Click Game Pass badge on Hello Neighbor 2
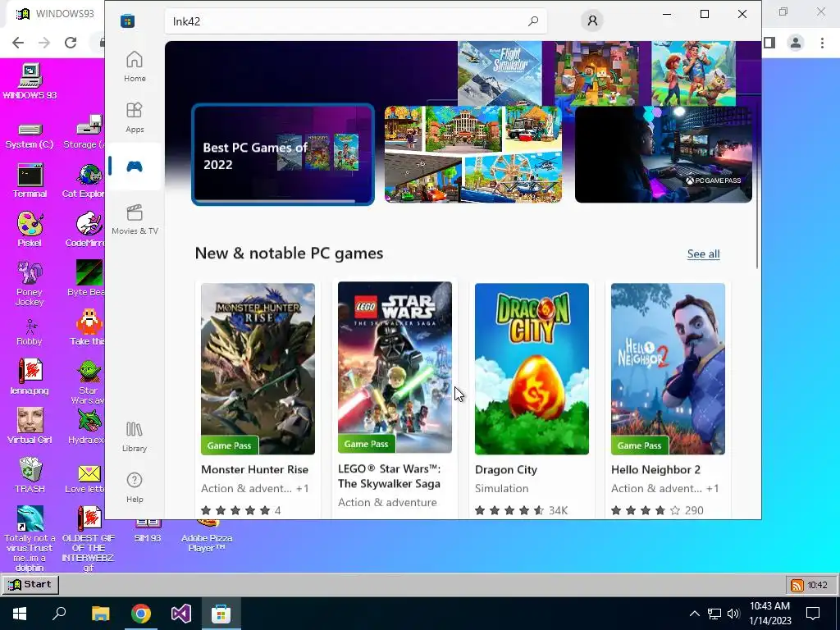The image size is (840, 630). 639,445
